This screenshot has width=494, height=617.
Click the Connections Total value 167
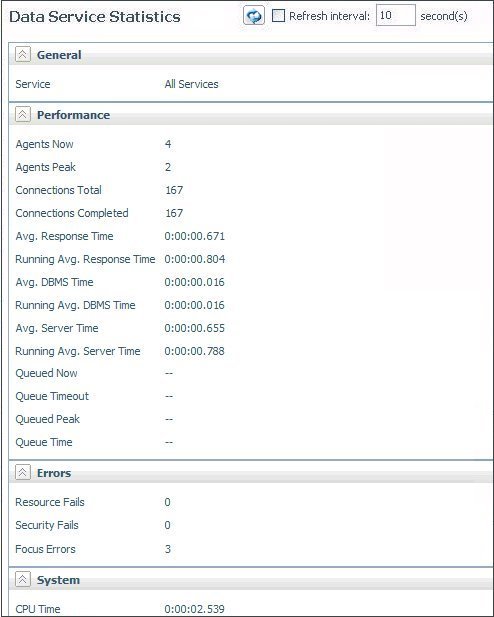174,190
